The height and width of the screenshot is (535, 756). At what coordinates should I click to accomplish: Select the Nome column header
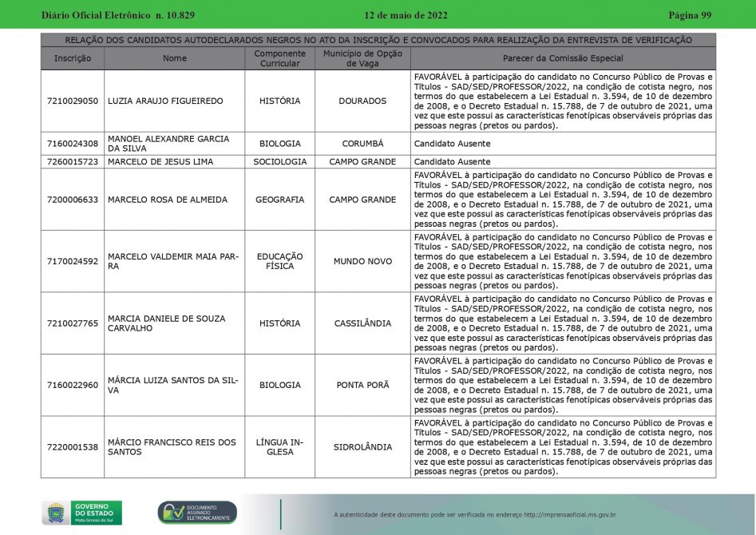click(174, 58)
